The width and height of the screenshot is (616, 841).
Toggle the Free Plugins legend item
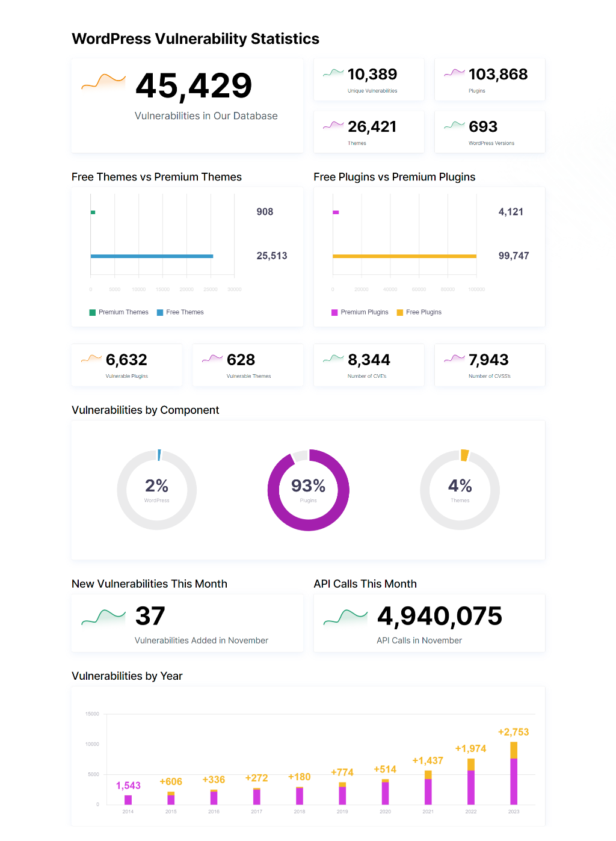[419, 312]
